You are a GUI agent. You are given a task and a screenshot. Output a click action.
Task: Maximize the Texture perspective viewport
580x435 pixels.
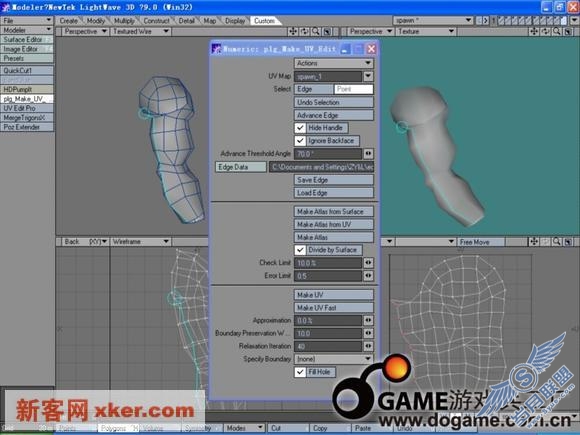568,31
